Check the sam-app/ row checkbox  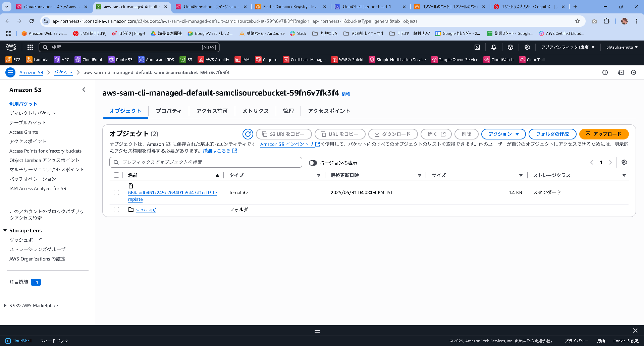116,209
